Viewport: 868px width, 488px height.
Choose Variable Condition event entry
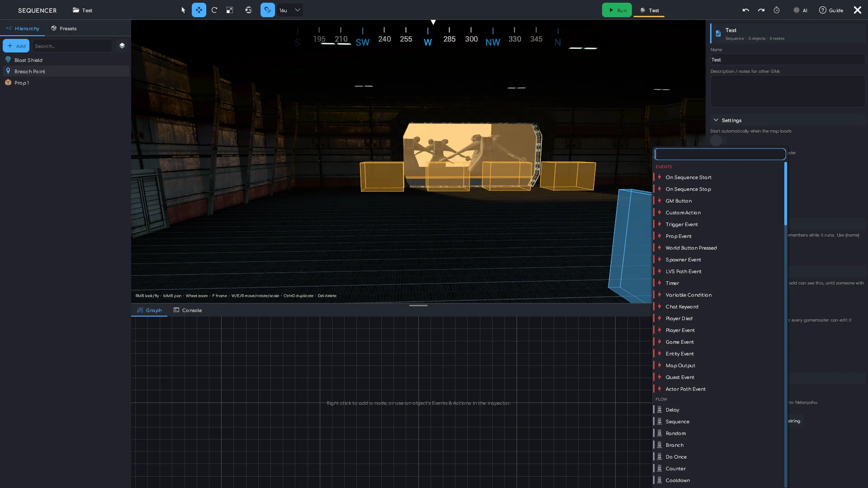(x=718, y=295)
